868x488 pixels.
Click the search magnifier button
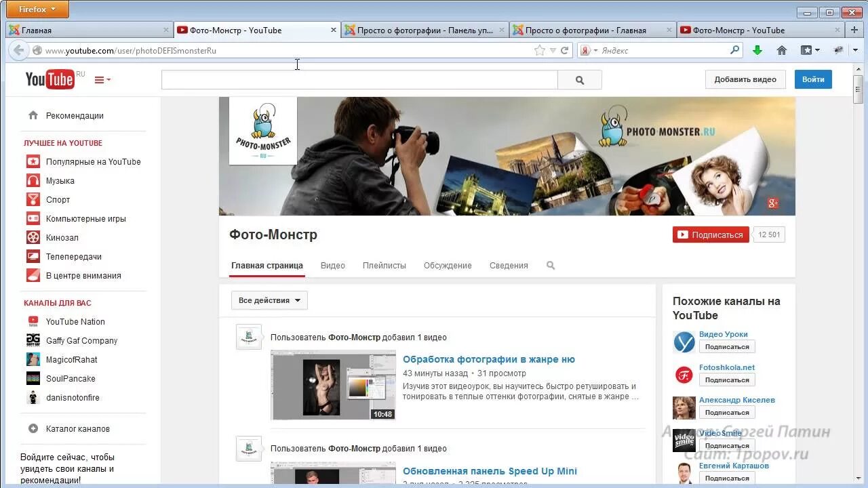tap(580, 80)
